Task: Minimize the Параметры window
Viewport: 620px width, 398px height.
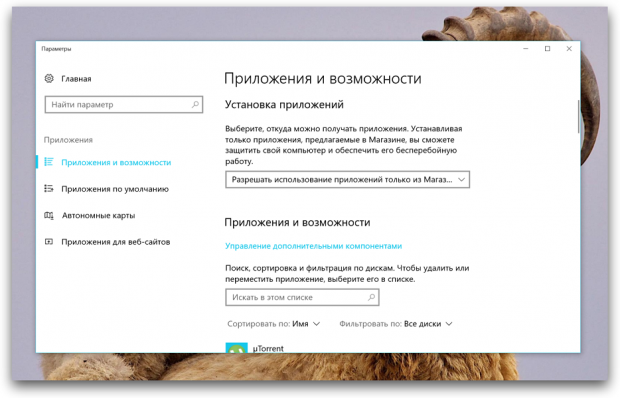Action: pyautogui.click(x=526, y=49)
